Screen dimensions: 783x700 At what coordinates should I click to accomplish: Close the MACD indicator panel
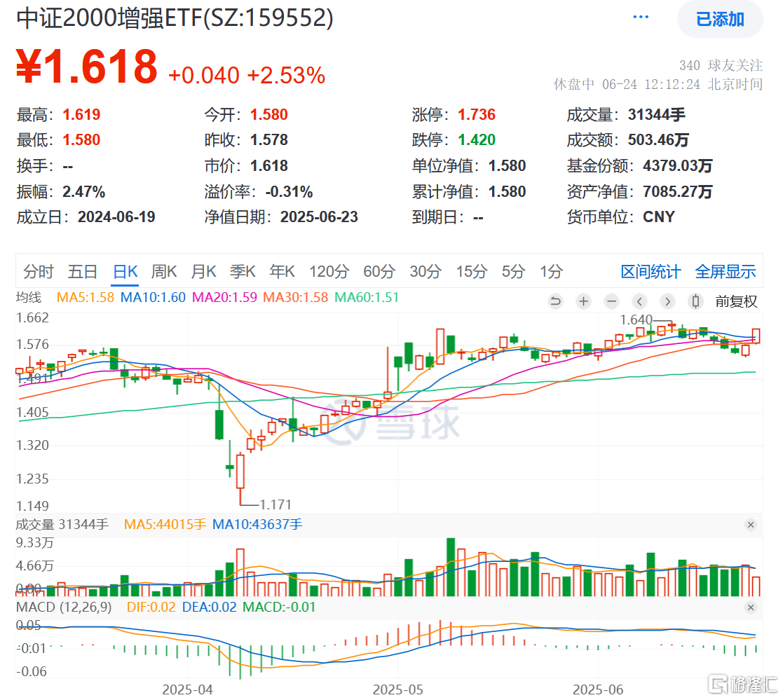(x=750, y=608)
